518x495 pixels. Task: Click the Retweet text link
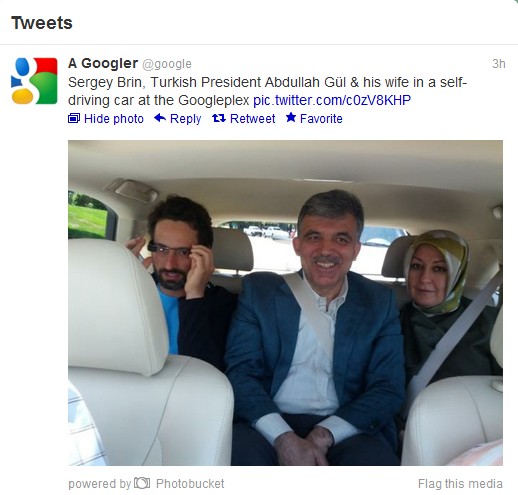[x=253, y=119]
